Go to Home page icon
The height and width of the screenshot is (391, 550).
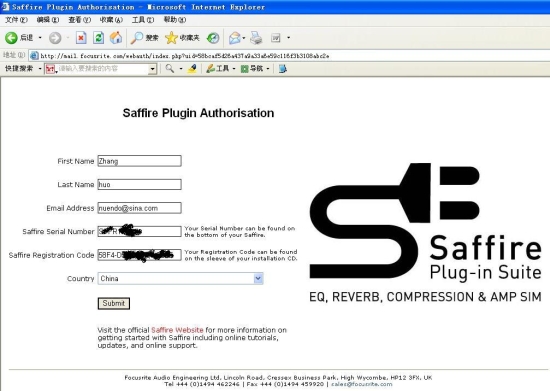pyautogui.click(x=116, y=38)
